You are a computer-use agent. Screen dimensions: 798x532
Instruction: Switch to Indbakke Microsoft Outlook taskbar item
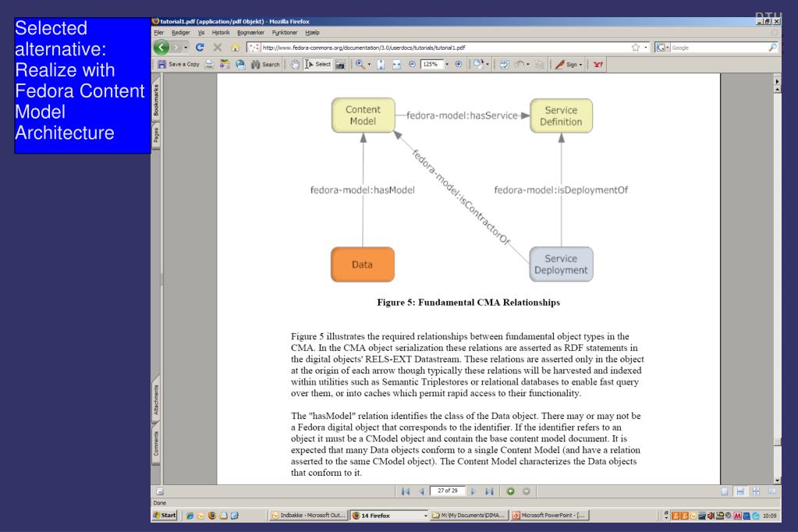tap(308, 515)
